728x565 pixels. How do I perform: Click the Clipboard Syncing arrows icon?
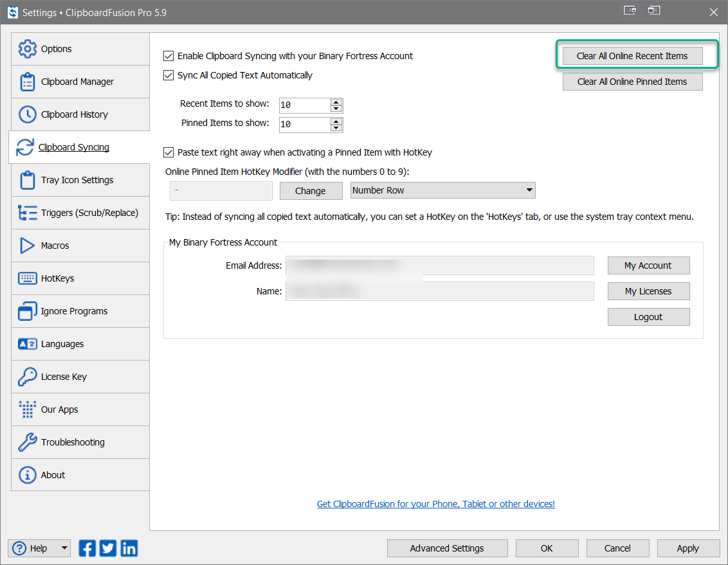pos(24,147)
